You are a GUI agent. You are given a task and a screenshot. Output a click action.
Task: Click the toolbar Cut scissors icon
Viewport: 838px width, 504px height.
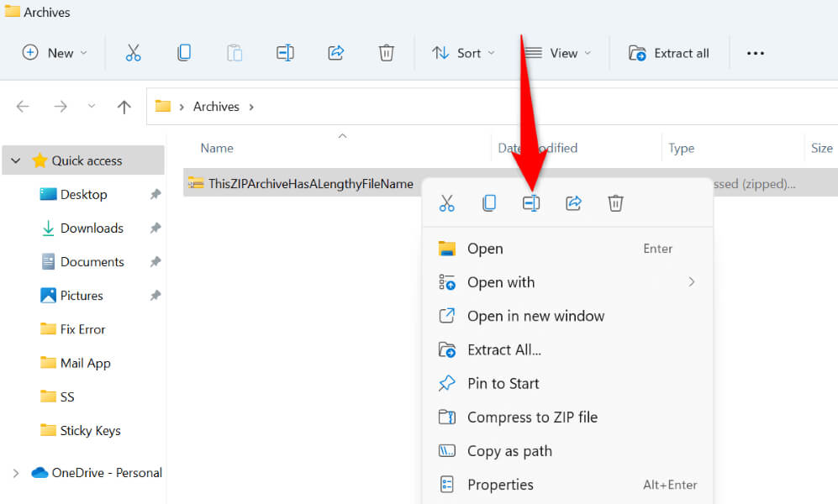pyautogui.click(x=133, y=53)
